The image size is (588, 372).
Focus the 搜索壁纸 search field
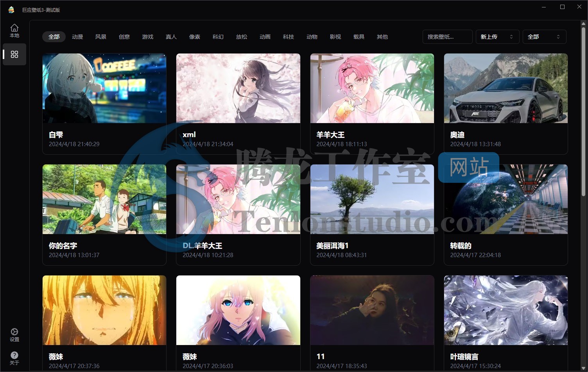click(447, 37)
